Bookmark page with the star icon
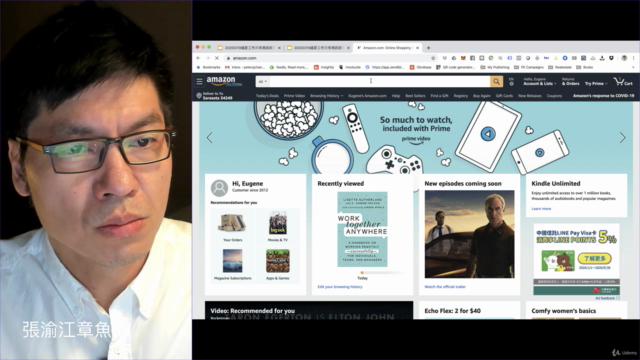The image size is (640, 360). 433,58
